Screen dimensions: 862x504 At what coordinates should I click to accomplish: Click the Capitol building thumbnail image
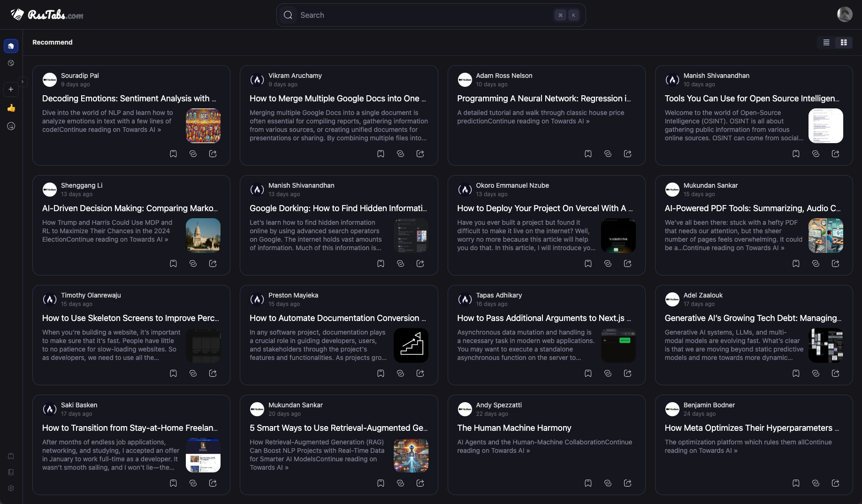pos(203,236)
